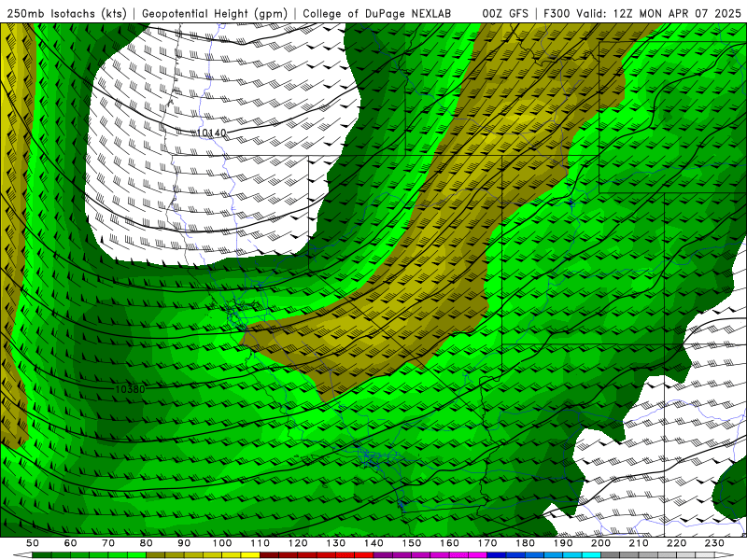Click the 200 label on the color bar
Image resolution: width=747 pixels, height=560 pixels.
[x=600, y=543]
